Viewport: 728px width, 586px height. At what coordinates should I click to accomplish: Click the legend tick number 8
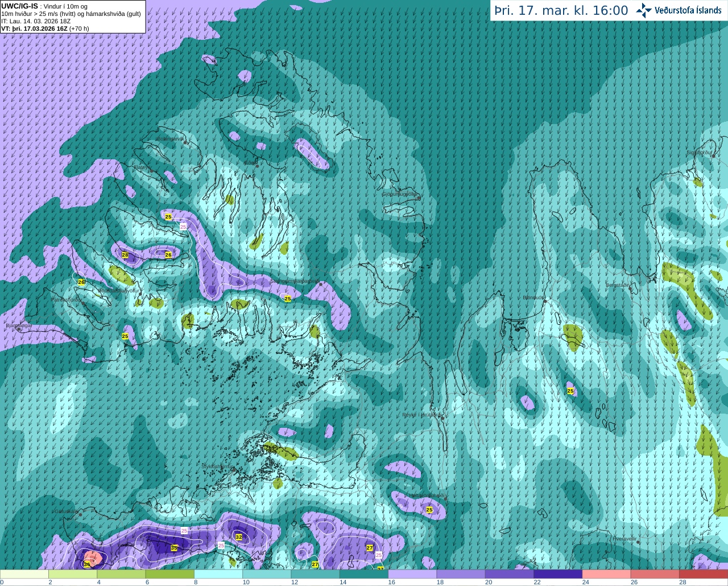[x=196, y=582]
